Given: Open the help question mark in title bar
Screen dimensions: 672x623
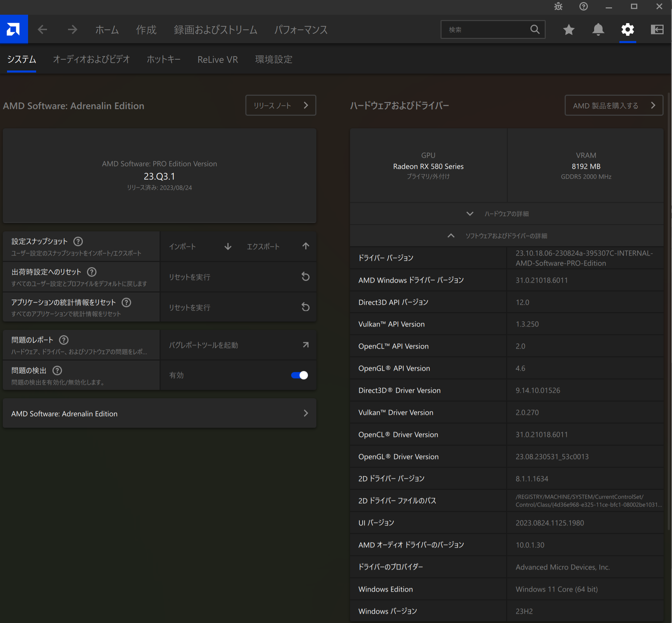Looking at the screenshot, I should 584,6.
